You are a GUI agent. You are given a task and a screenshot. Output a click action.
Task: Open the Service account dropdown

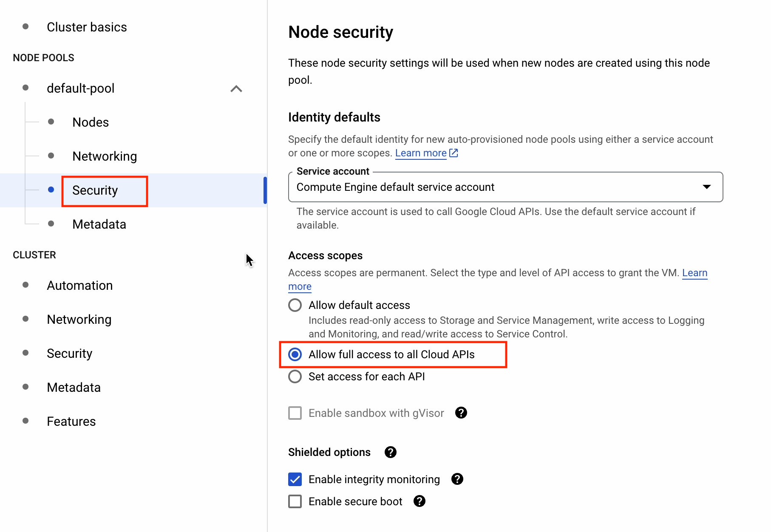(505, 187)
